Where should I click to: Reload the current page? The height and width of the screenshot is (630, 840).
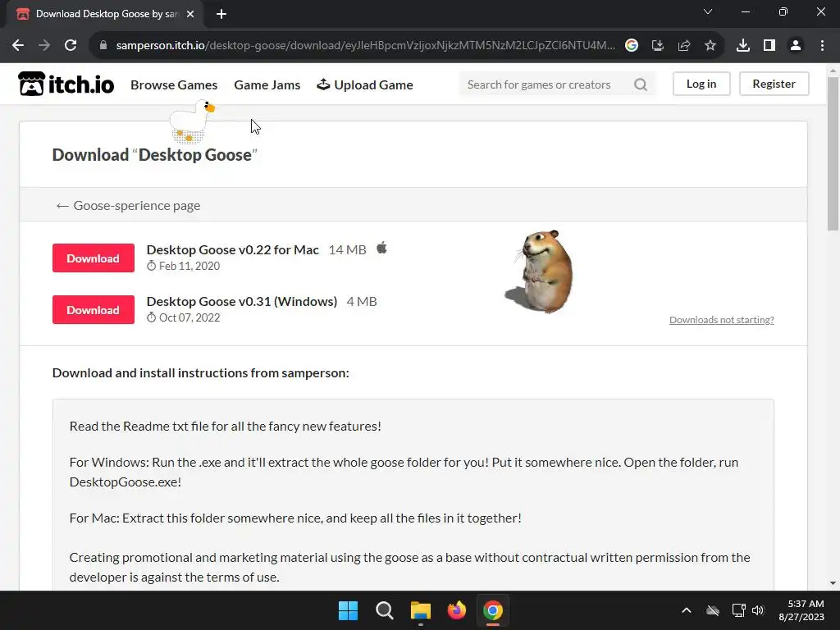coord(71,46)
